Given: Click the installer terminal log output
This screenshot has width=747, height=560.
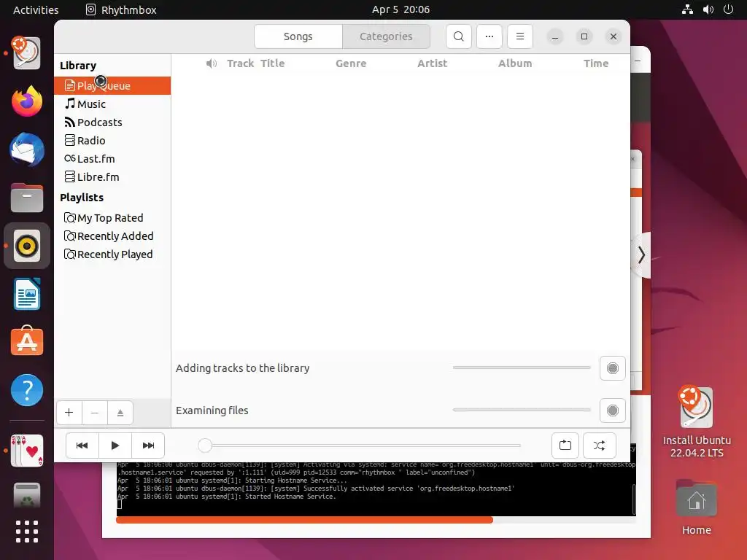Looking at the screenshot, I should (376, 488).
